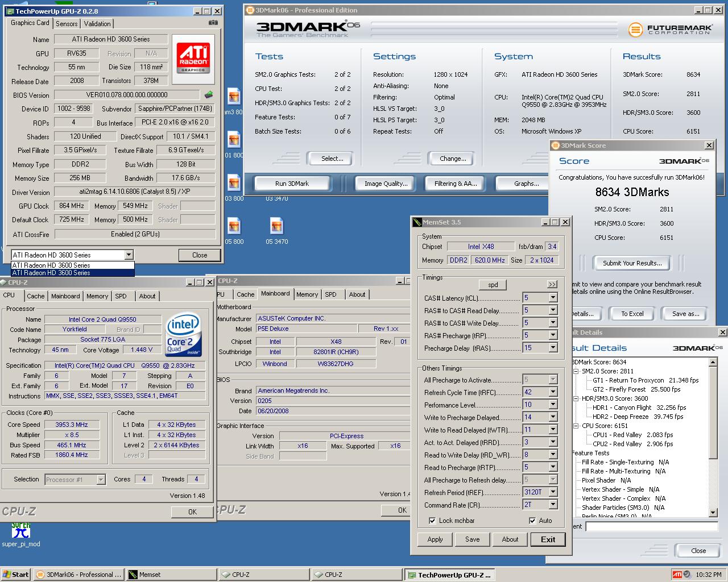Open the SPD tab in right CPU-Z window

(330, 294)
